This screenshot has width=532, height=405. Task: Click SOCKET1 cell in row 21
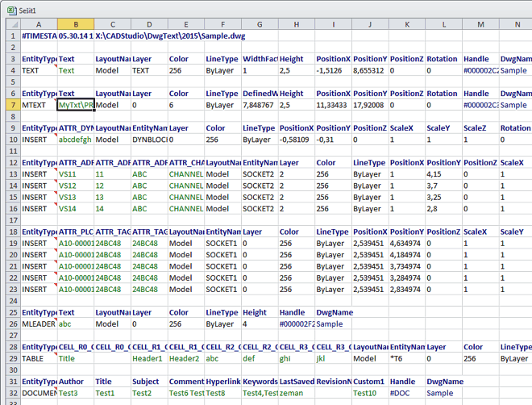click(x=223, y=266)
